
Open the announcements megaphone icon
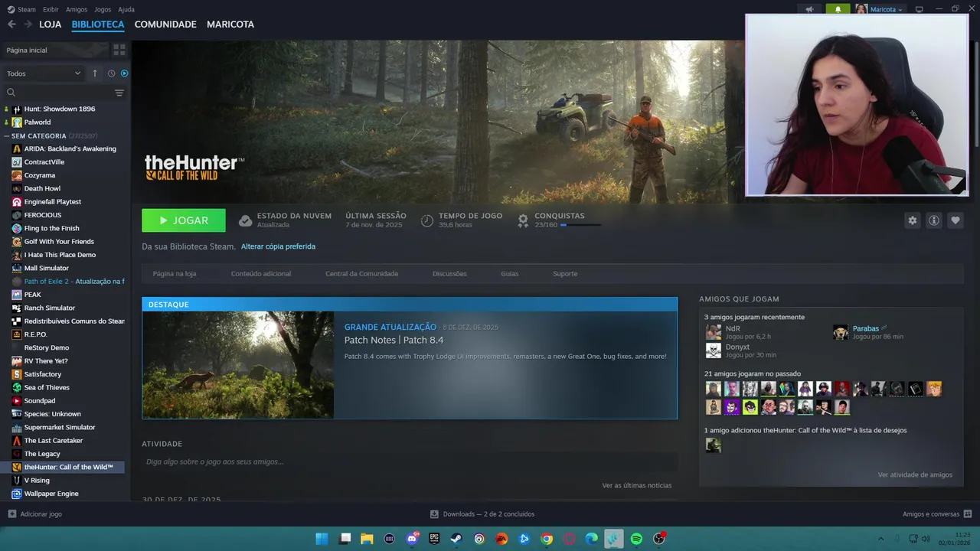click(809, 9)
